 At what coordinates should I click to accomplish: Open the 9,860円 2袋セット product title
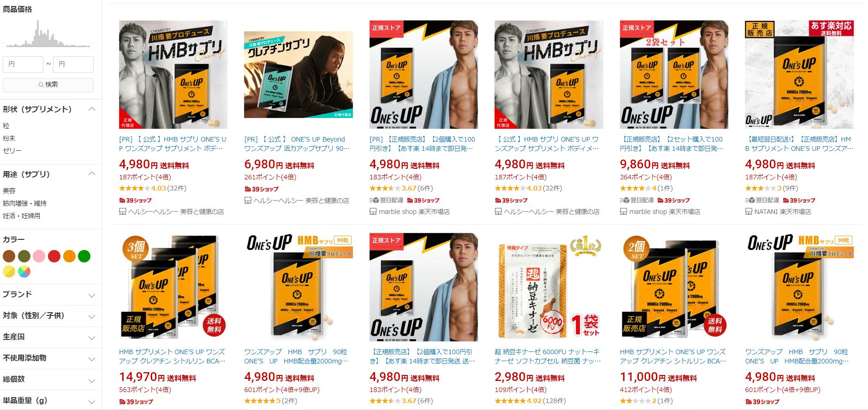[672, 144]
